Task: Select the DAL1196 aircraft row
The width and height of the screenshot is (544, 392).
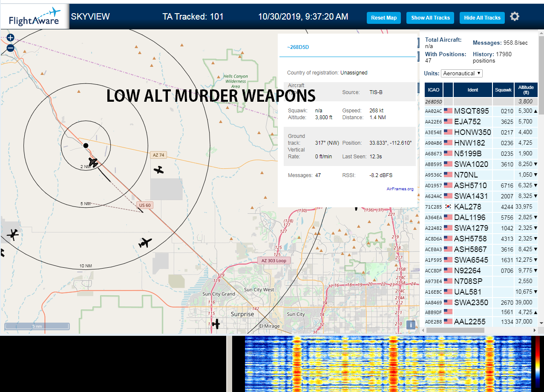Action: point(481,217)
